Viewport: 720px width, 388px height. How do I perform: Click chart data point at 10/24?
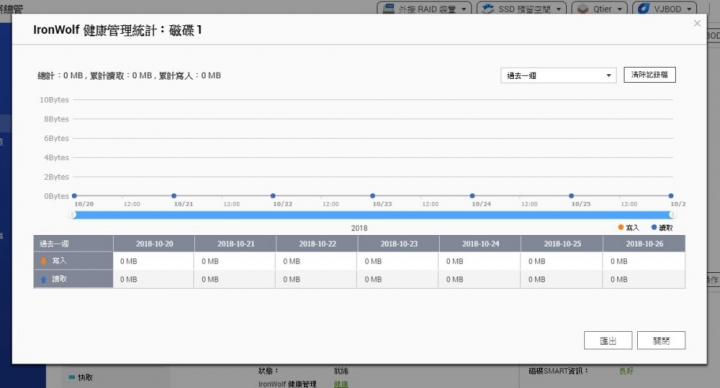tap(472, 196)
